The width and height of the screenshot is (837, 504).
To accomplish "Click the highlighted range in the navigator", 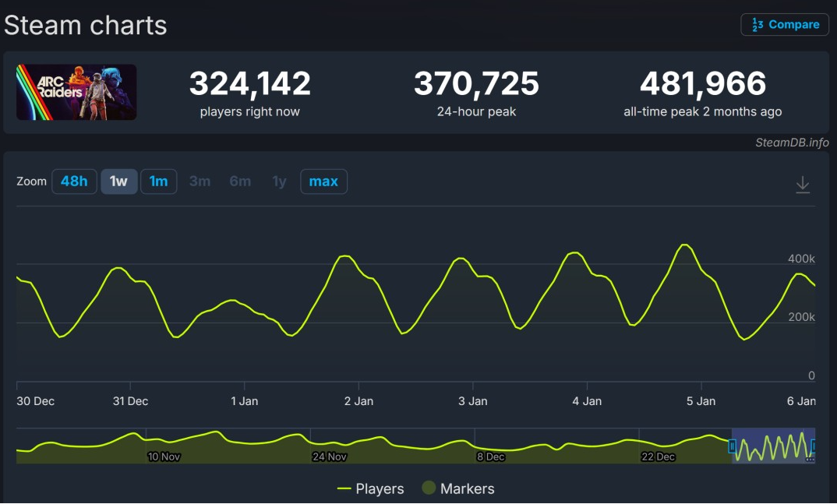I will (x=773, y=446).
